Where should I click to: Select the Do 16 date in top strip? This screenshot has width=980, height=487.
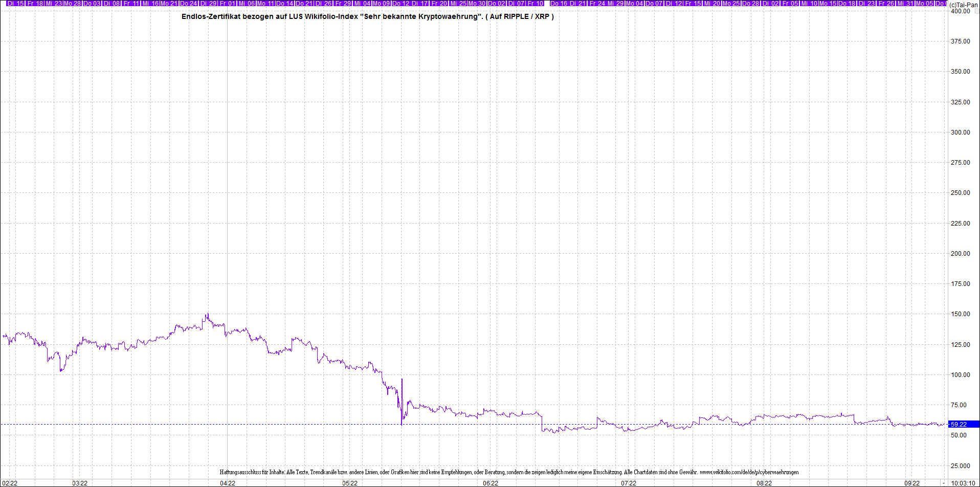559,4
